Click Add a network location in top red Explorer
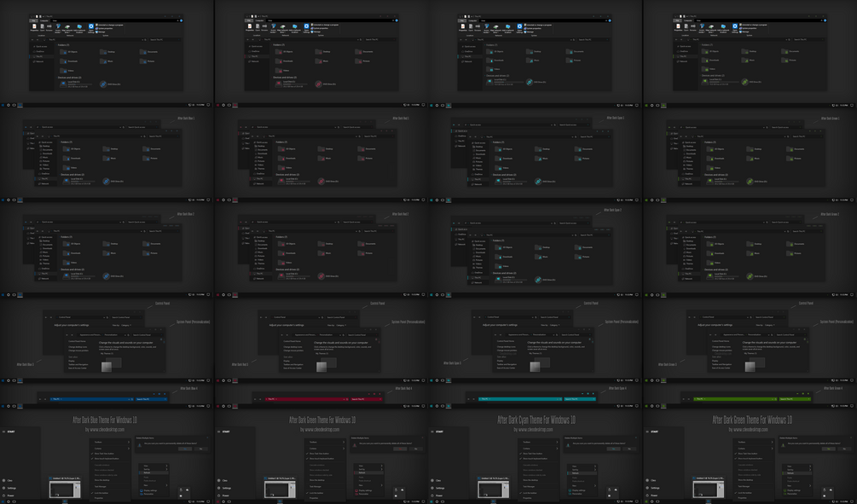This screenshot has height=504, width=857. click(294, 26)
